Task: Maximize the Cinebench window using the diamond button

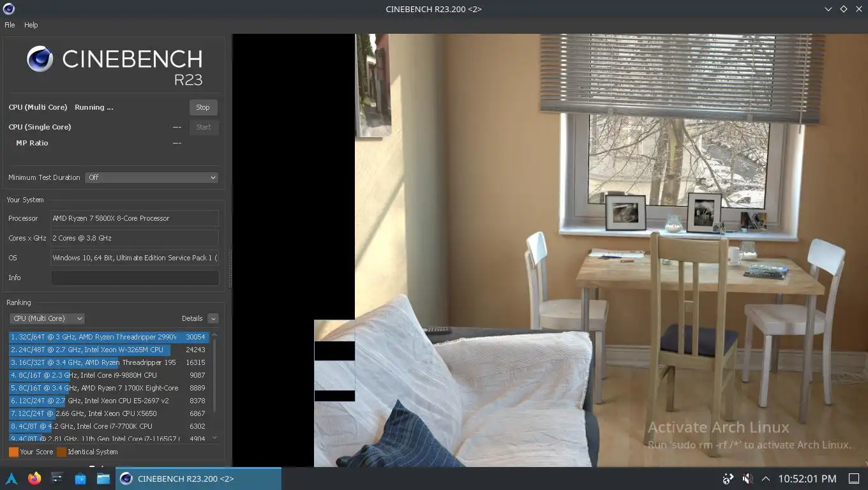Action: pyautogui.click(x=843, y=9)
